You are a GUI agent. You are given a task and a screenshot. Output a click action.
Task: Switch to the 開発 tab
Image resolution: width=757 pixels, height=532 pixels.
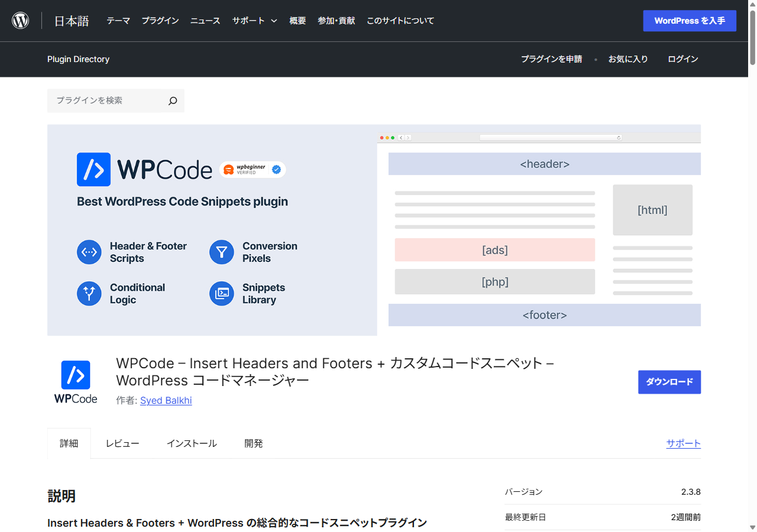[x=254, y=443]
